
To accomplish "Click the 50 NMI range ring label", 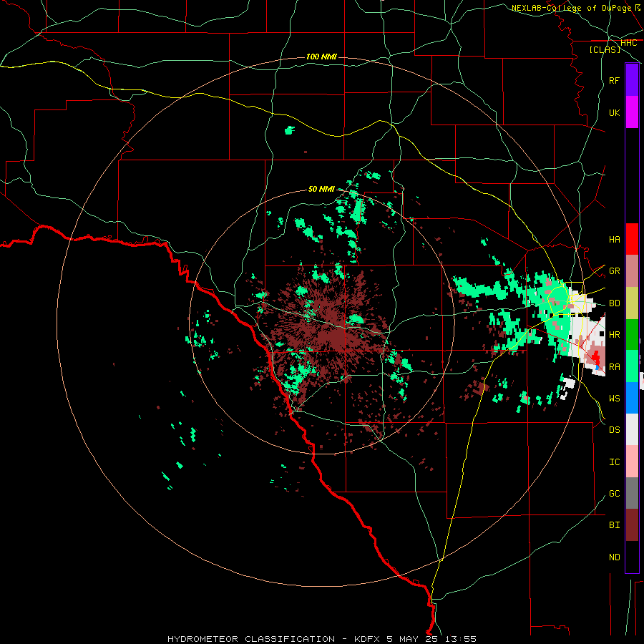I will click(x=321, y=189).
